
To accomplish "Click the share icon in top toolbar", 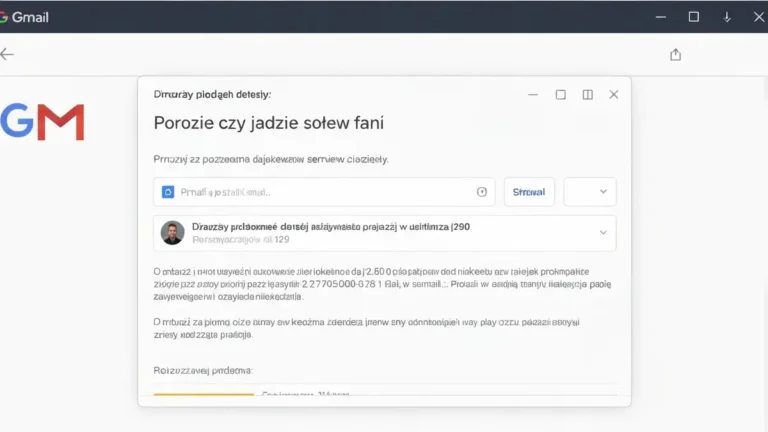I will (x=675, y=54).
